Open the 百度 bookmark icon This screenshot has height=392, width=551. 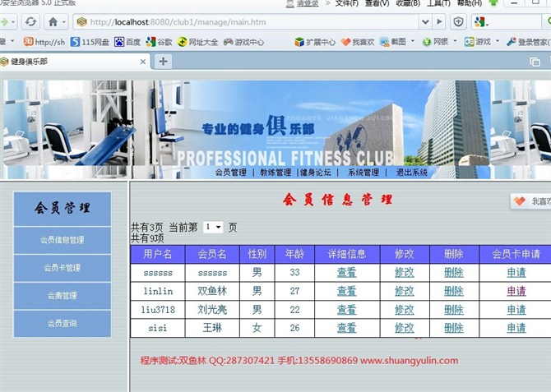[119, 41]
